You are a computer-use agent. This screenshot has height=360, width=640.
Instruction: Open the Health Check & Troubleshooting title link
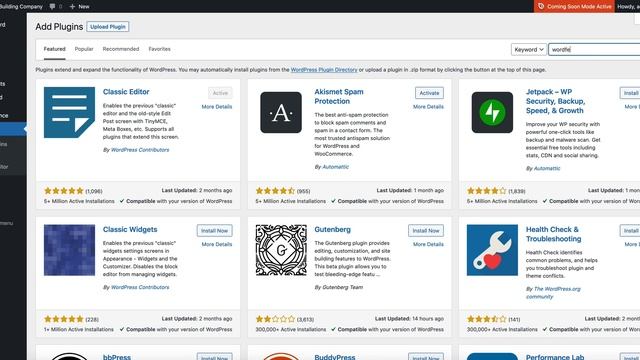553,234
